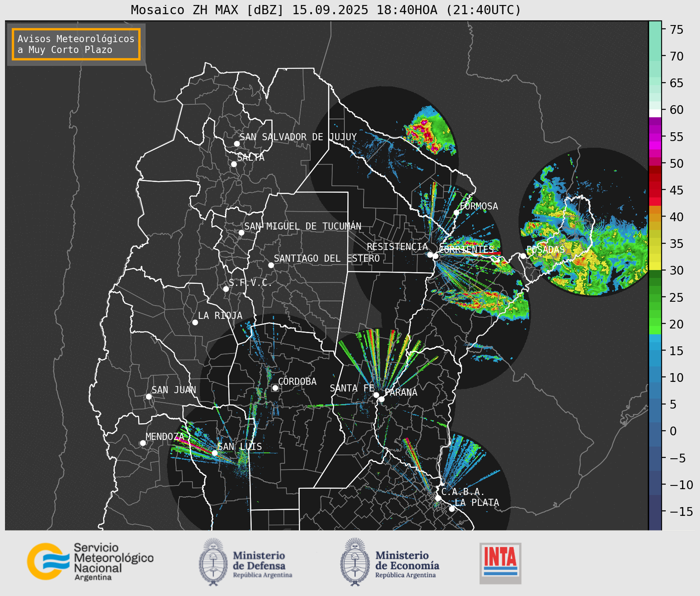Click the LA PLATA text label

(x=477, y=503)
